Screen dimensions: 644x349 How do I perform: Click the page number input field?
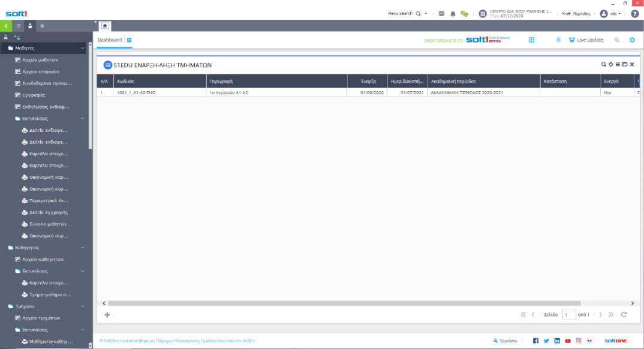[x=569, y=314]
